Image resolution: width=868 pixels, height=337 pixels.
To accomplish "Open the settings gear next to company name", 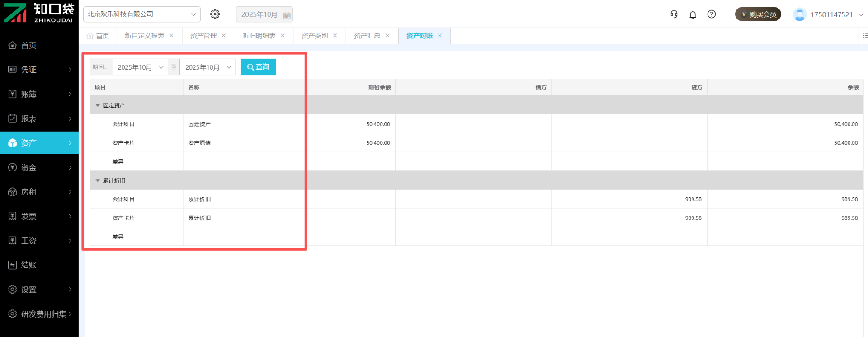I will [x=215, y=14].
